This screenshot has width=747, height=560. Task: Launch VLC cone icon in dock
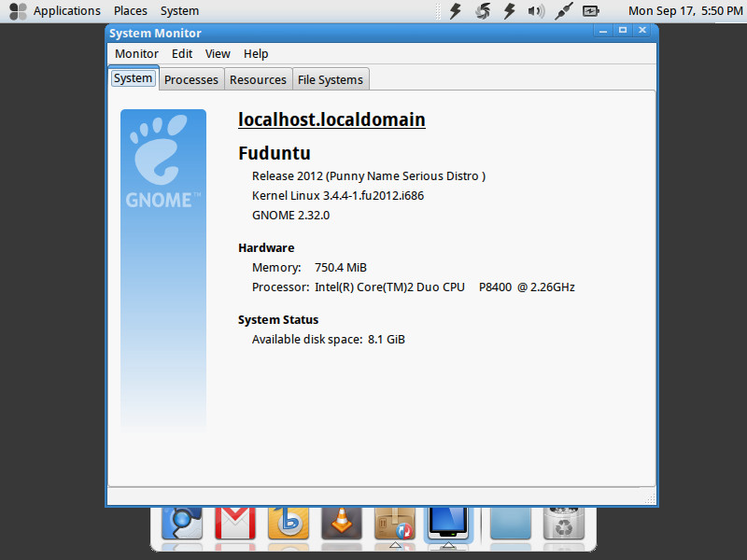[x=342, y=523]
